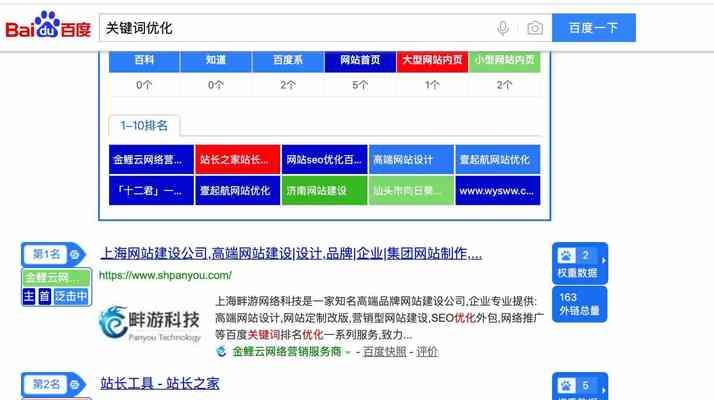Click the 畔游科技 company logo thumbnail
This screenshot has height=400, width=714.
[150, 322]
